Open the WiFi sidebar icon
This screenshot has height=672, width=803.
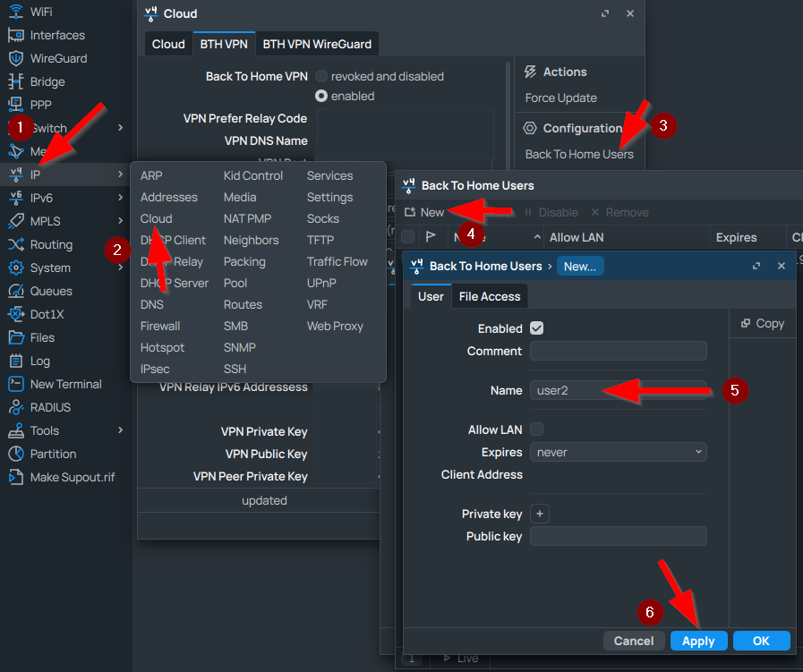[x=16, y=12]
